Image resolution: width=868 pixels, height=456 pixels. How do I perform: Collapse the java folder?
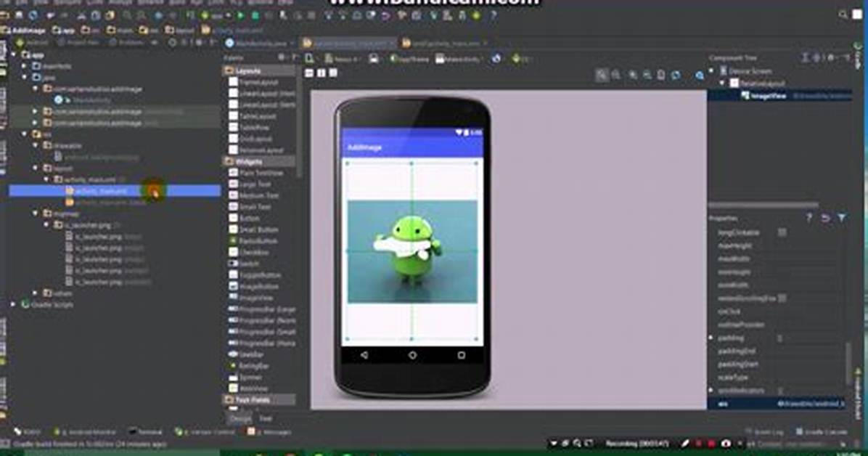tap(25, 78)
